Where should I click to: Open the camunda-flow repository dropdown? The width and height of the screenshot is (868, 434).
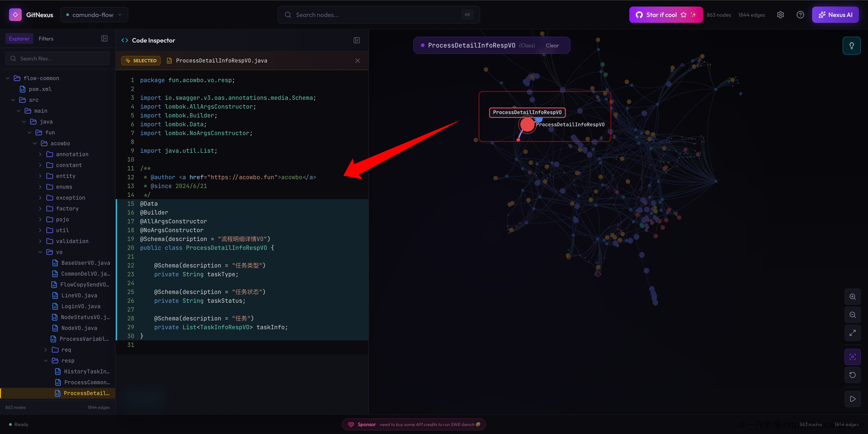pos(94,15)
